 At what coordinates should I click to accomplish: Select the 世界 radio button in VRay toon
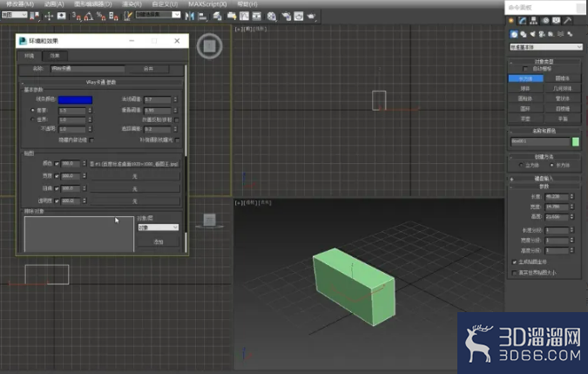tap(32, 119)
